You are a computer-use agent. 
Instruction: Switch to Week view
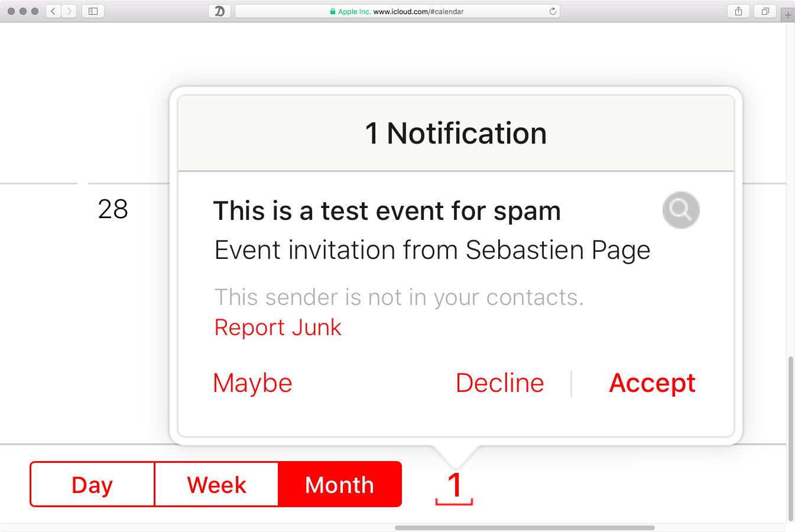[216, 485]
